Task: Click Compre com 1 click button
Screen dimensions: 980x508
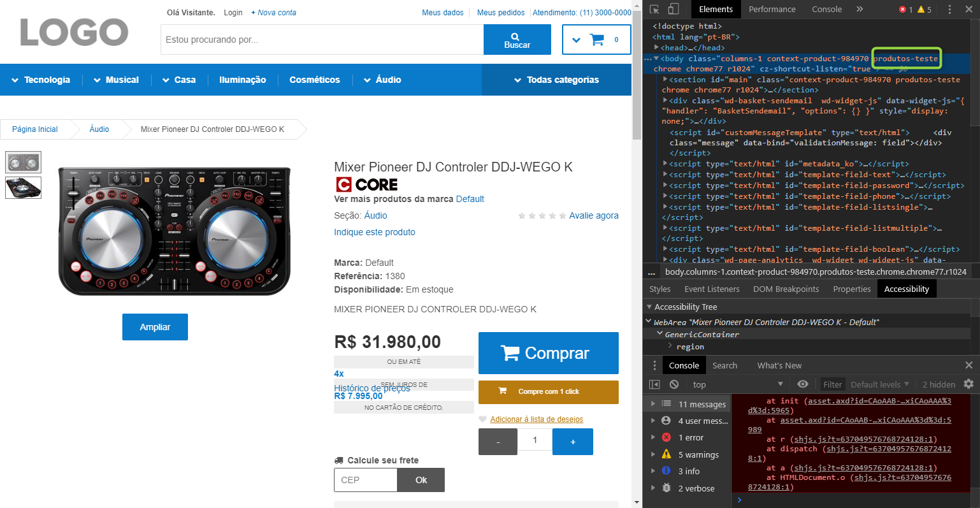Action: (x=548, y=391)
